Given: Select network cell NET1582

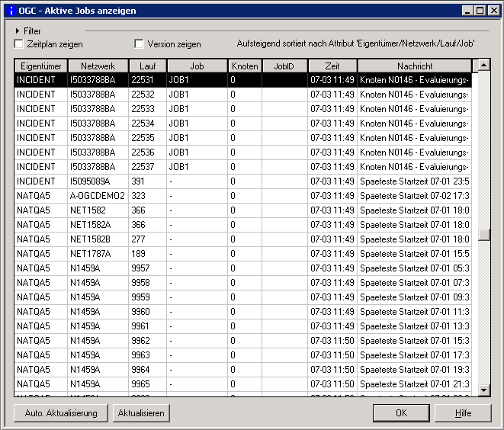Looking at the screenshot, I should coord(98,210).
